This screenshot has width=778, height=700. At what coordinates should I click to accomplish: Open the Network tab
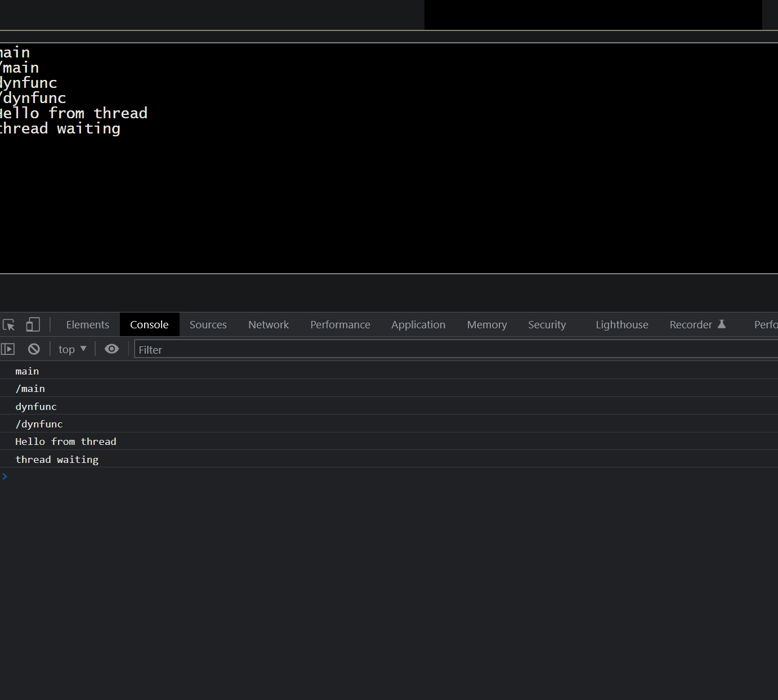point(269,324)
